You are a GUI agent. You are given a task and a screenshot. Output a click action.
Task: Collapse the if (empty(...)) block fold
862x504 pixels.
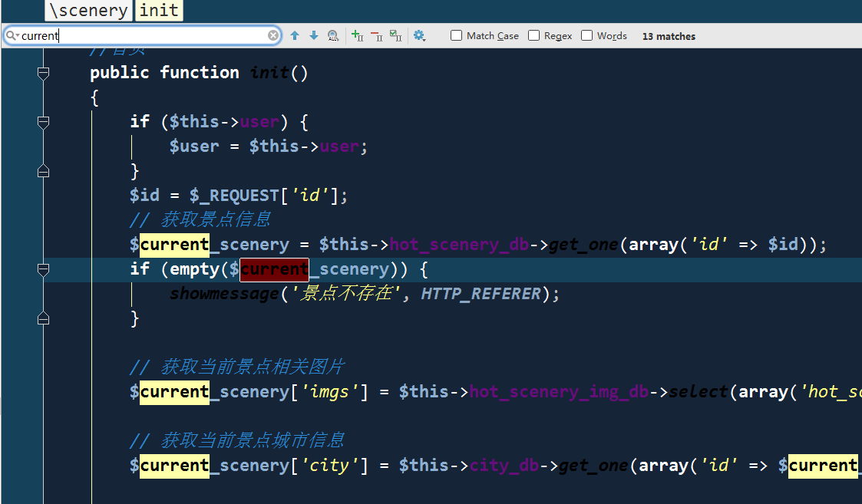(x=44, y=269)
